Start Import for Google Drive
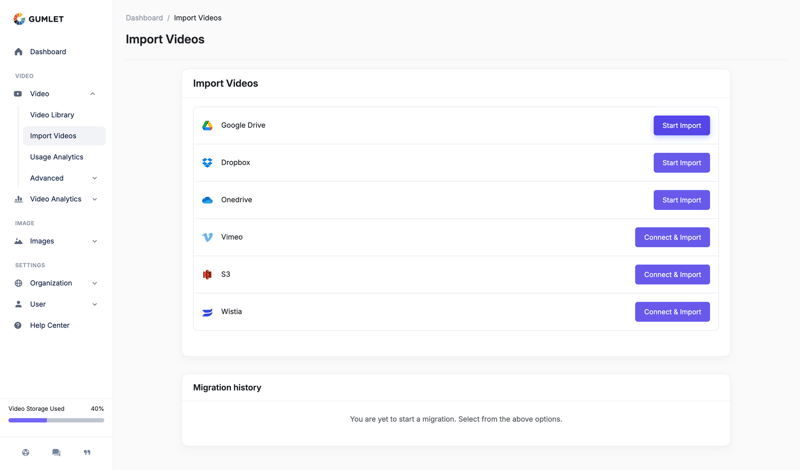 [682, 126]
